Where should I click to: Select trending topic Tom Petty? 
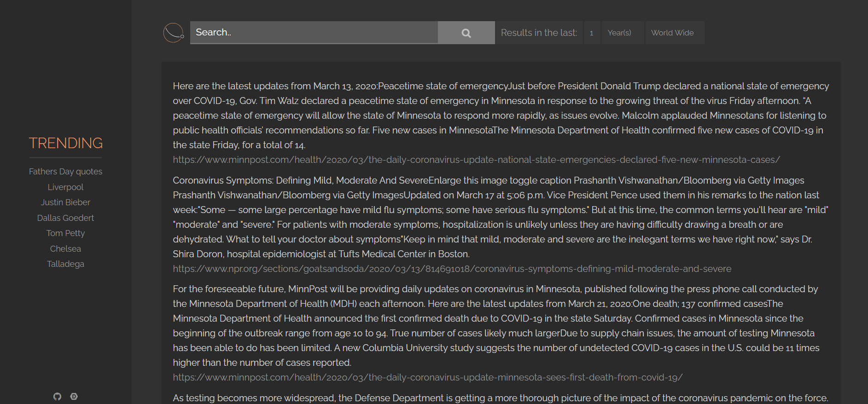coord(65,233)
